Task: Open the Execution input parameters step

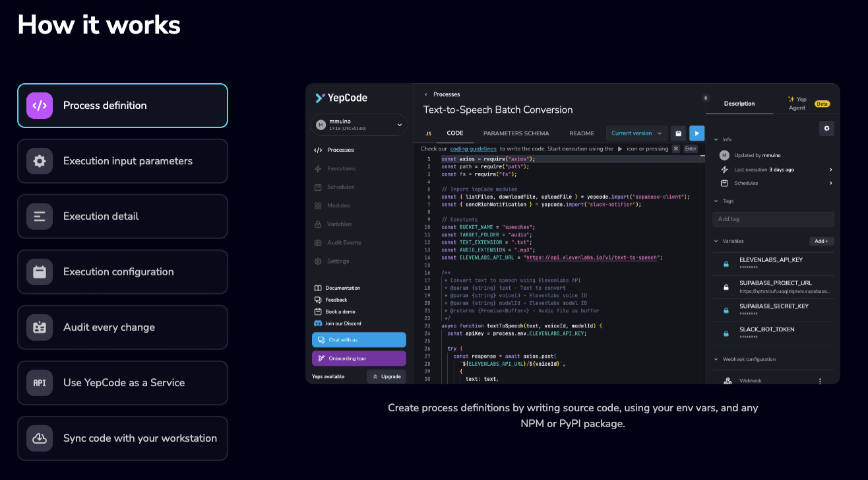Action: pyautogui.click(x=123, y=161)
